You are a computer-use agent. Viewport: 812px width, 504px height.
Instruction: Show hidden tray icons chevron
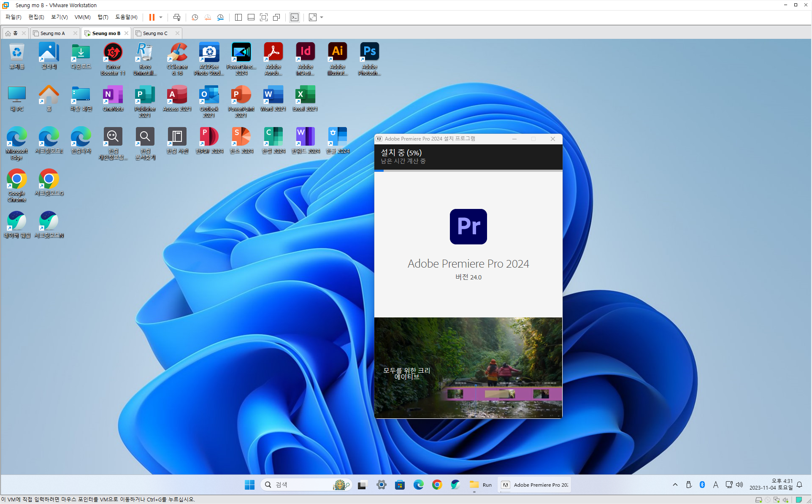(675, 485)
